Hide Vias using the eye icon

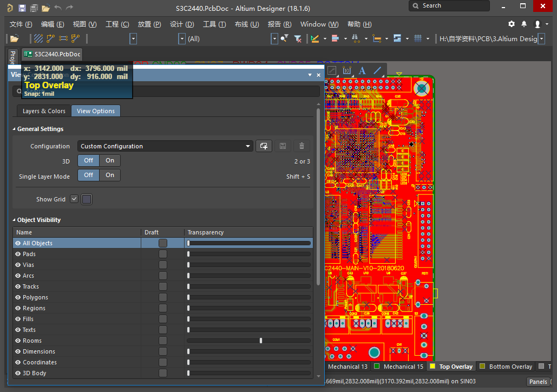pyautogui.click(x=18, y=265)
